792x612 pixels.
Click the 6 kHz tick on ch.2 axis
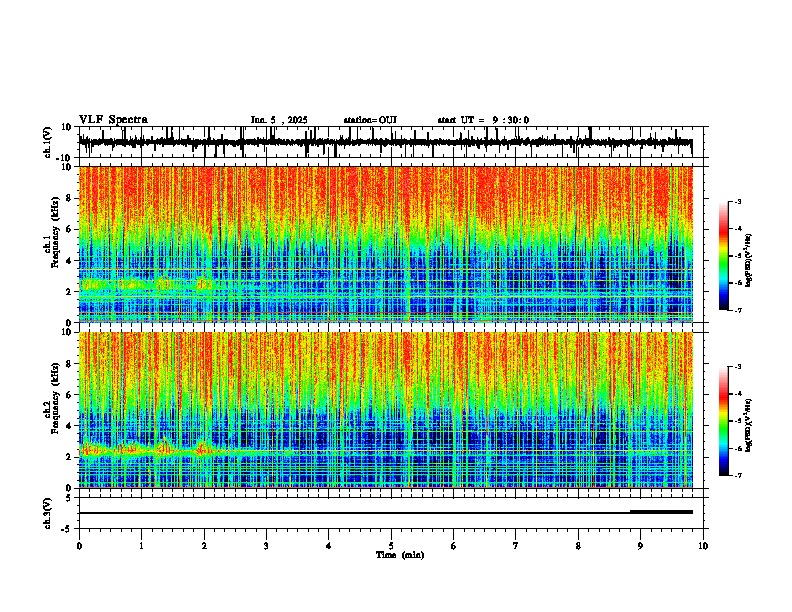point(70,395)
